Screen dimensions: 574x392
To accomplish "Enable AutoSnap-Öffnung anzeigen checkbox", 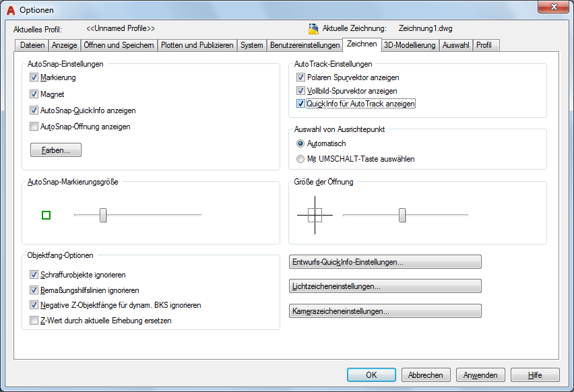I will coord(34,126).
